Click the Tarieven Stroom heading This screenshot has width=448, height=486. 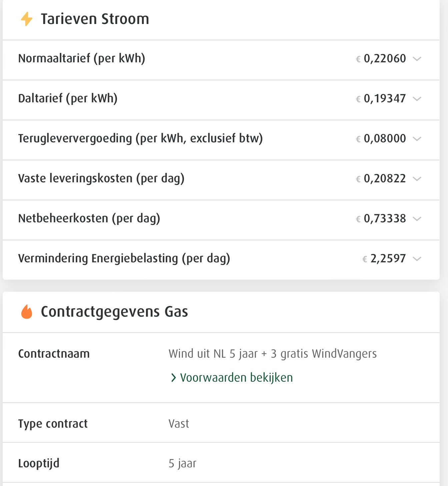[x=95, y=19]
